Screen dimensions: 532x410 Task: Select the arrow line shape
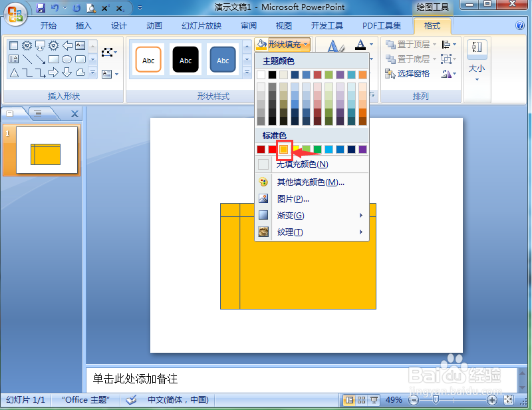point(41,59)
